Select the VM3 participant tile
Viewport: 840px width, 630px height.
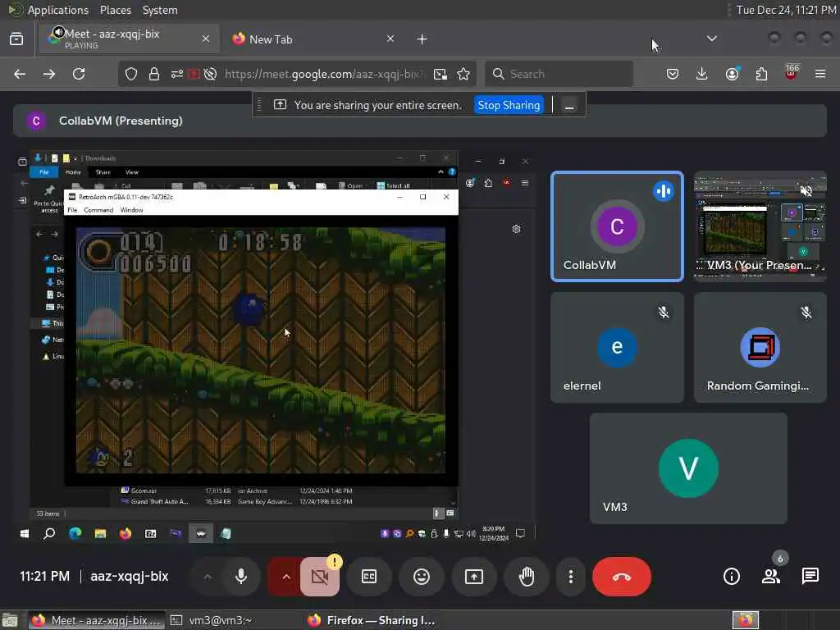(x=688, y=468)
